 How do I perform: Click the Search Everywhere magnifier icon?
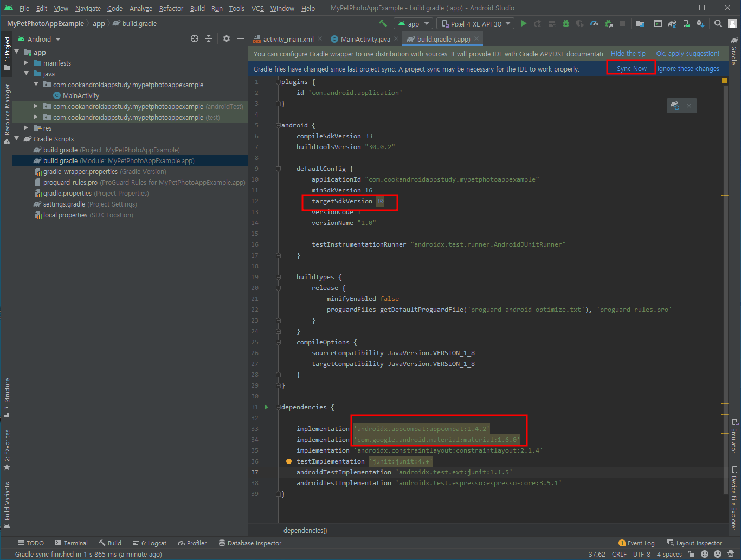point(718,23)
